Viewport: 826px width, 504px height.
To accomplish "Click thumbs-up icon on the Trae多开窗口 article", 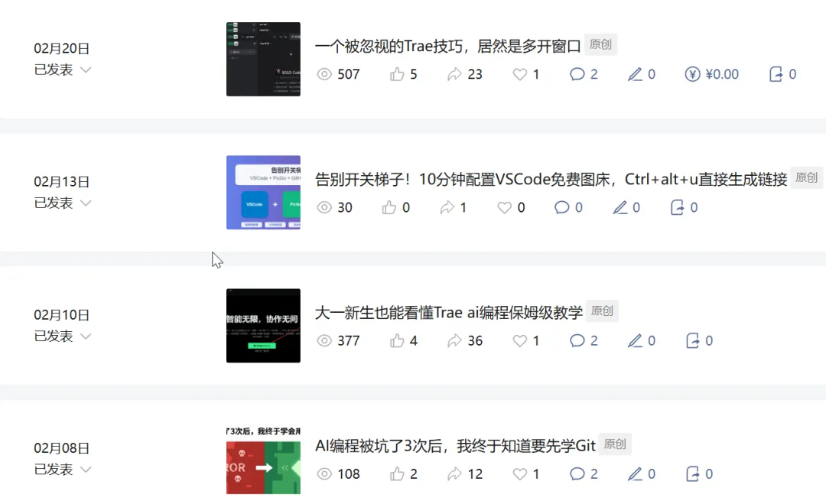I will pos(397,74).
